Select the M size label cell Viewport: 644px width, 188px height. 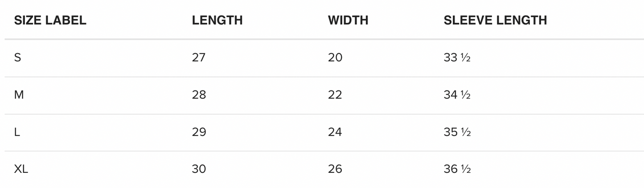[x=19, y=95]
